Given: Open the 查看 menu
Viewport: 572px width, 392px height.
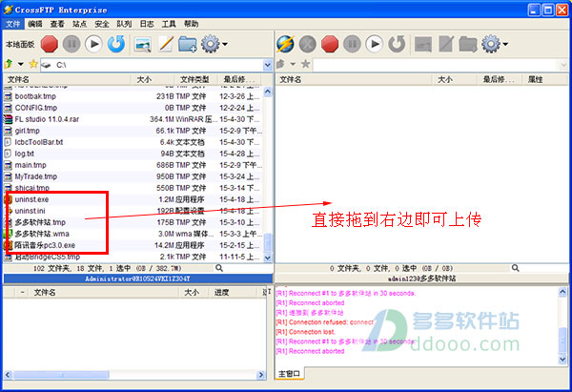Looking at the screenshot, I should [x=57, y=24].
